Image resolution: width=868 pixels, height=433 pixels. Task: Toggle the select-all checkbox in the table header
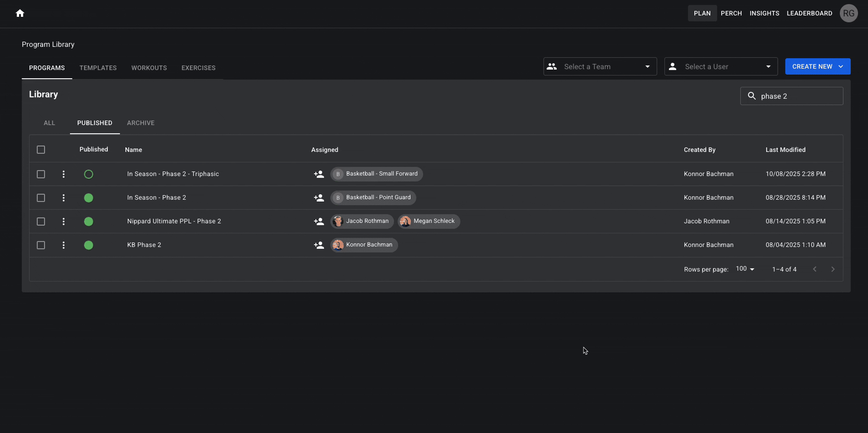(x=41, y=150)
